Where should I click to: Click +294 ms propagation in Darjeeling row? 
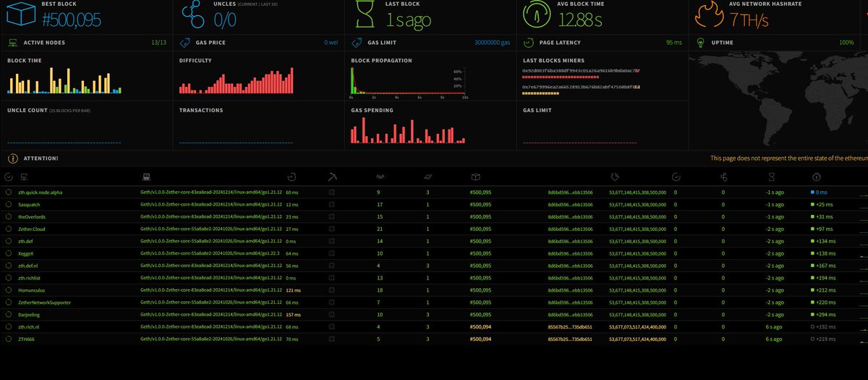(825, 314)
